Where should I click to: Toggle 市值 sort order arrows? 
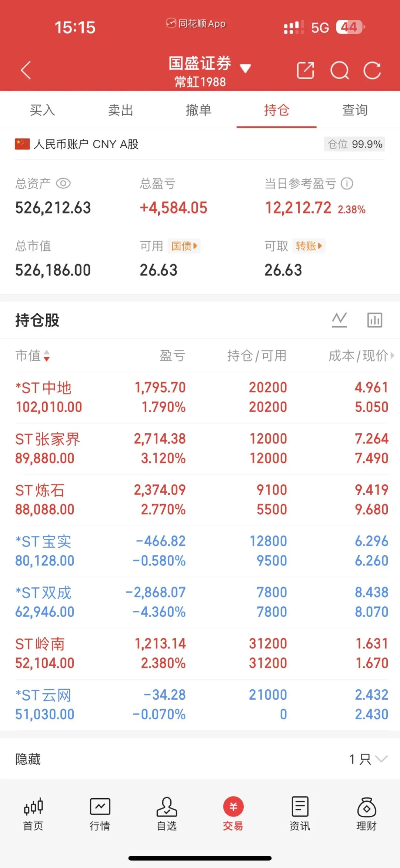(x=47, y=356)
